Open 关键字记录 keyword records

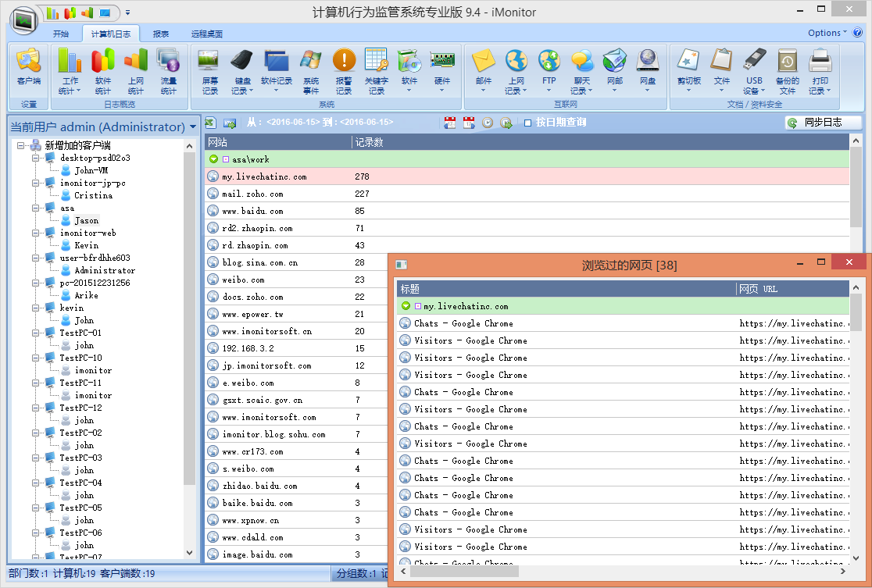click(376, 70)
